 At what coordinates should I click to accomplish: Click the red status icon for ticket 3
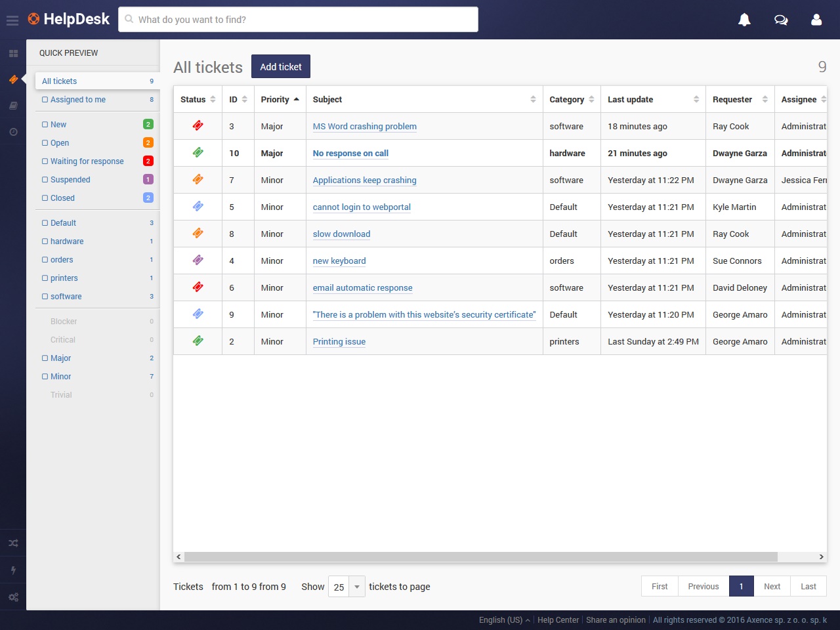pyautogui.click(x=198, y=125)
